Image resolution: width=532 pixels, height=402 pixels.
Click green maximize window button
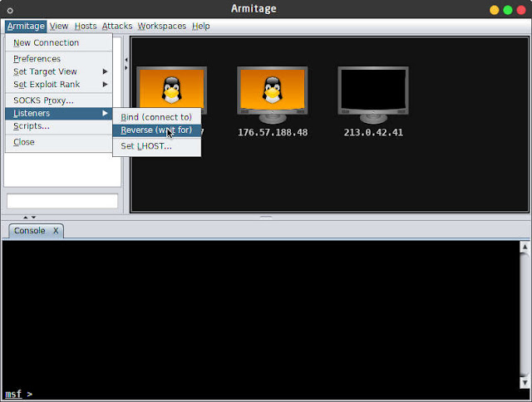click(508, 10)
